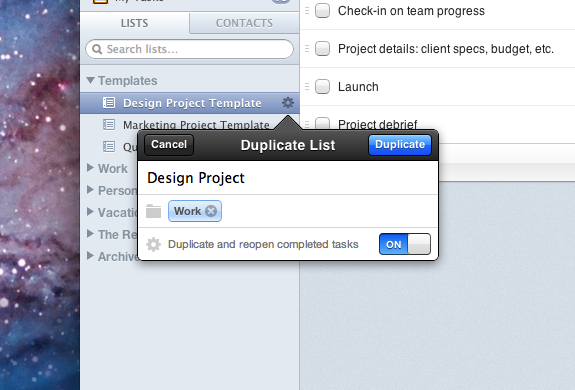Collapse the Templates group
575x390 pixels.
coord(91,80)
